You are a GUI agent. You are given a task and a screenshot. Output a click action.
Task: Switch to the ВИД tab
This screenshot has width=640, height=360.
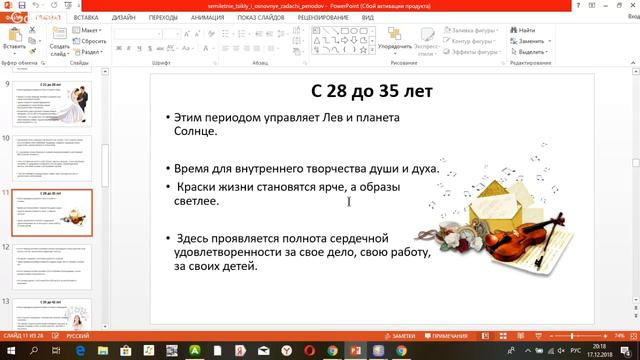click(367, 18)
